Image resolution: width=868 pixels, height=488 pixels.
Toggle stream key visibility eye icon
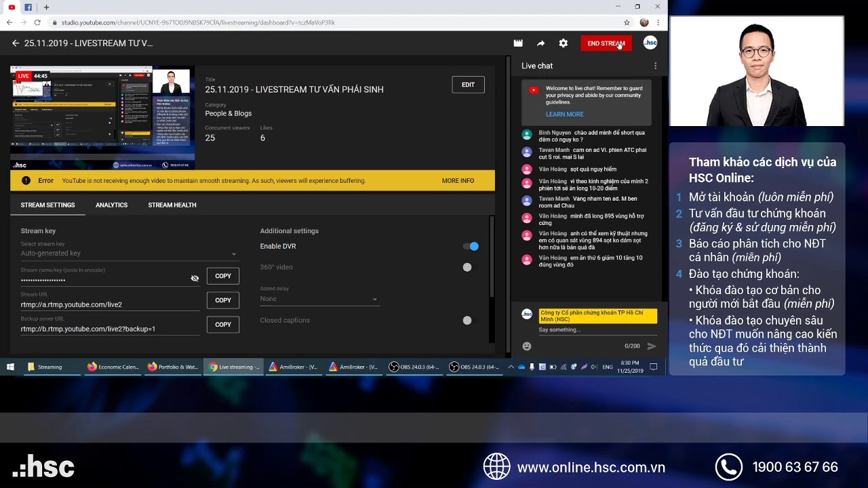pyautogui.click(x=195, y=279)
